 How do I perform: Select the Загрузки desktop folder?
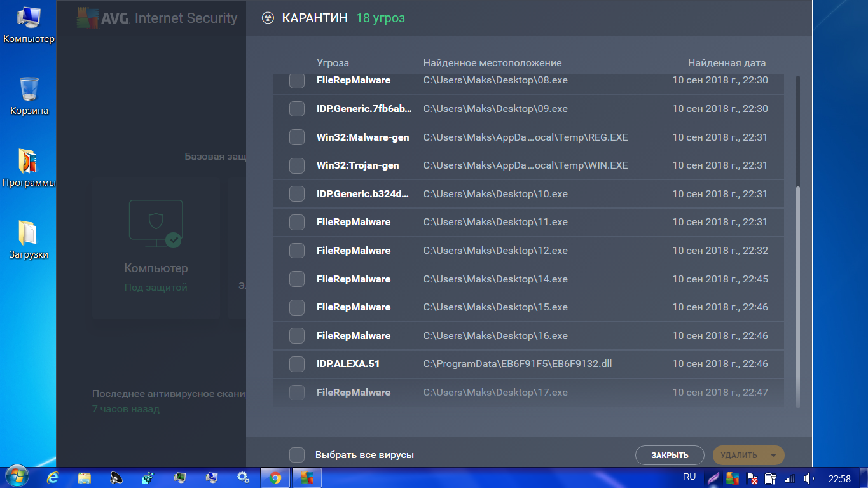point(29,240)
